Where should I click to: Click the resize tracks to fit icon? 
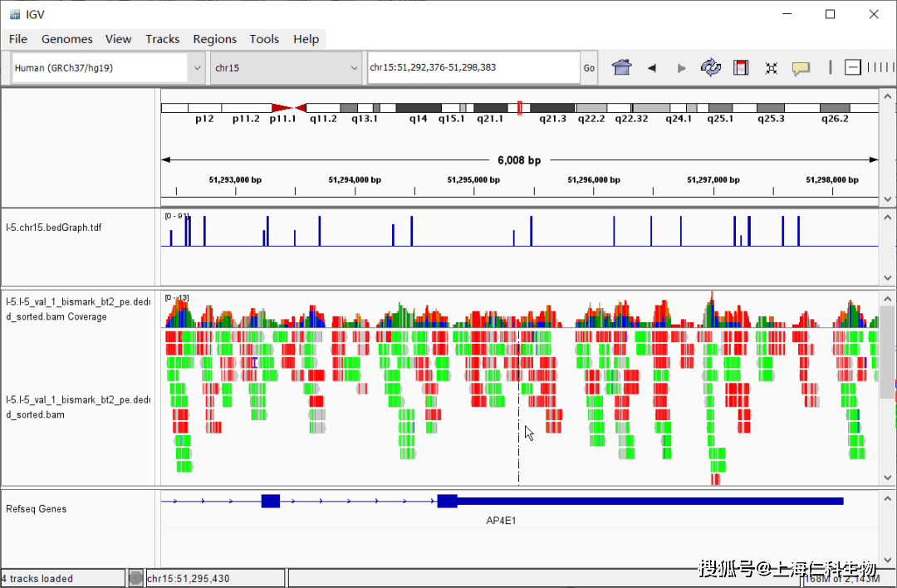point(771,68)
